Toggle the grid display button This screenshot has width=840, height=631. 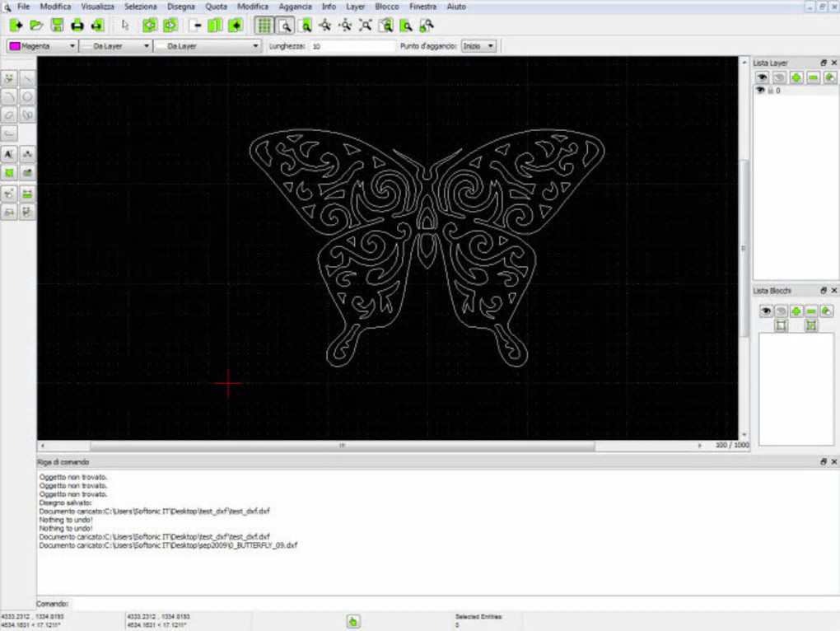tap(264, 26)
